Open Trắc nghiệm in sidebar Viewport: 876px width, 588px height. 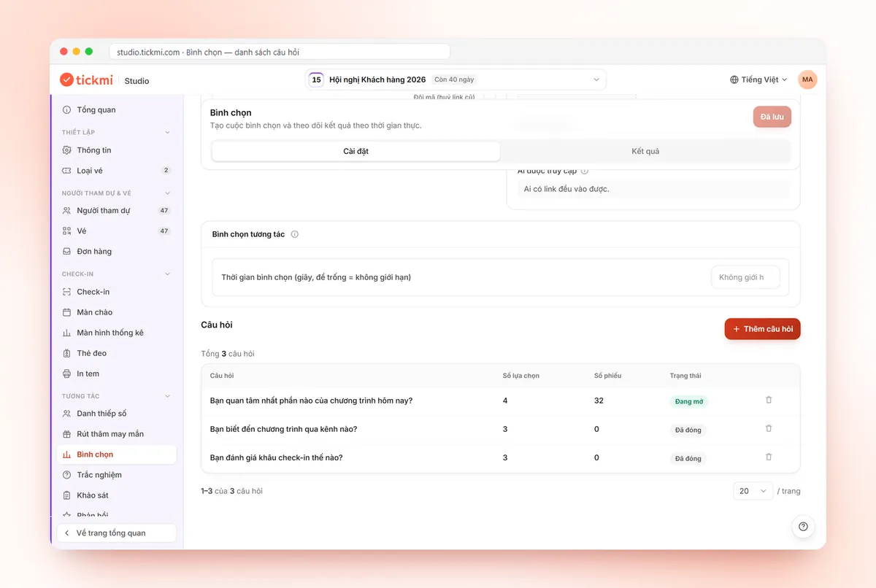pyautogui.click(x=117, y=475)
